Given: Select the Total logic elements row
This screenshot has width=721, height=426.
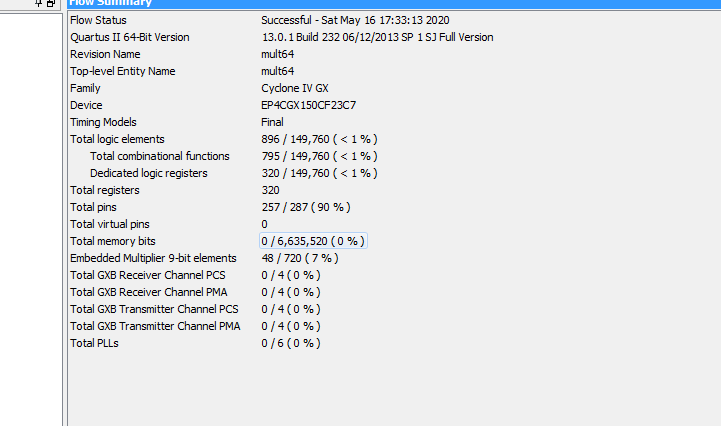Looking at the screenshot, I should (394, 139).
